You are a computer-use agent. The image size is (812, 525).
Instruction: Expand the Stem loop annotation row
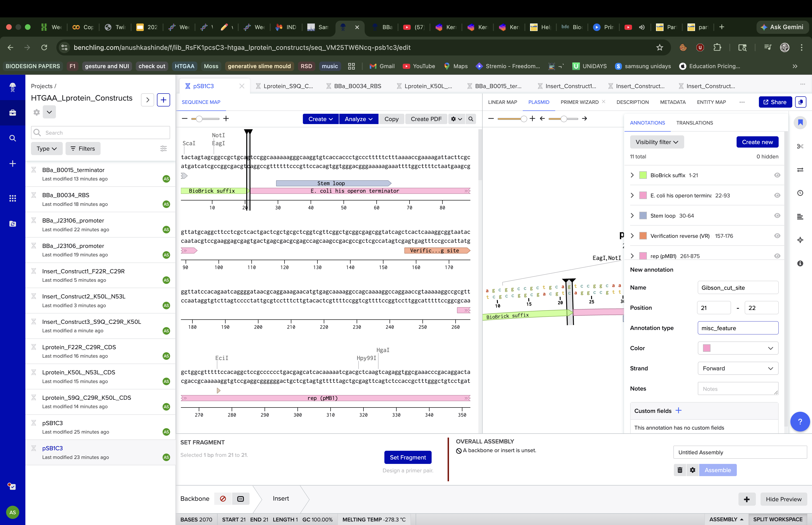click(x=632, y=215)
